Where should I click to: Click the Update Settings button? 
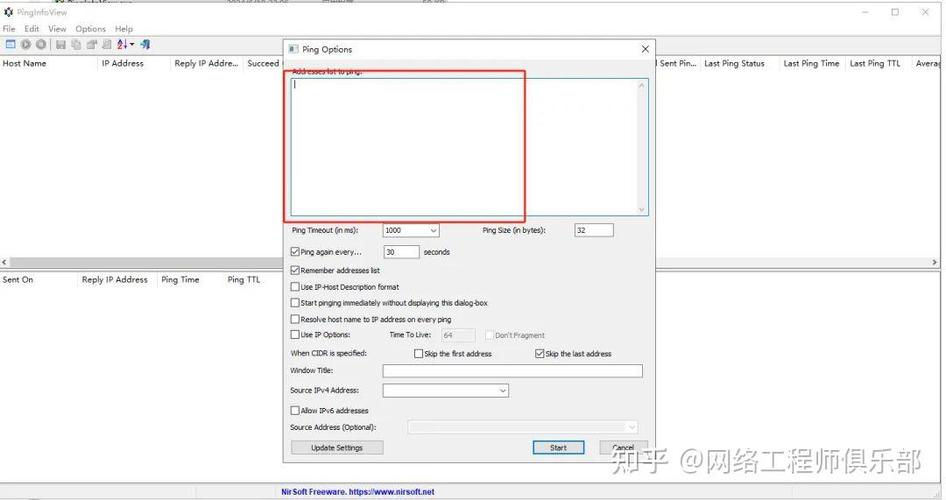[337, 448]
